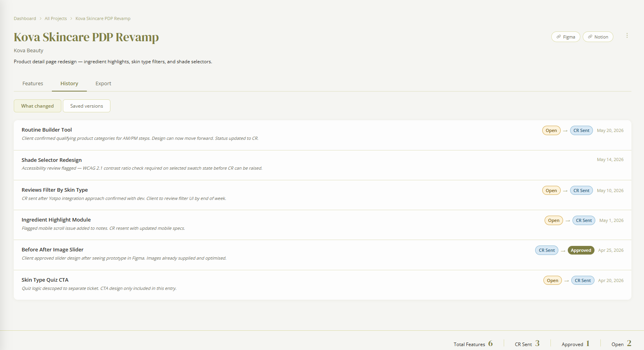Screen dimensions: 644x350
Task: Switch to the Features tab
Action: [x=33, y=84]
